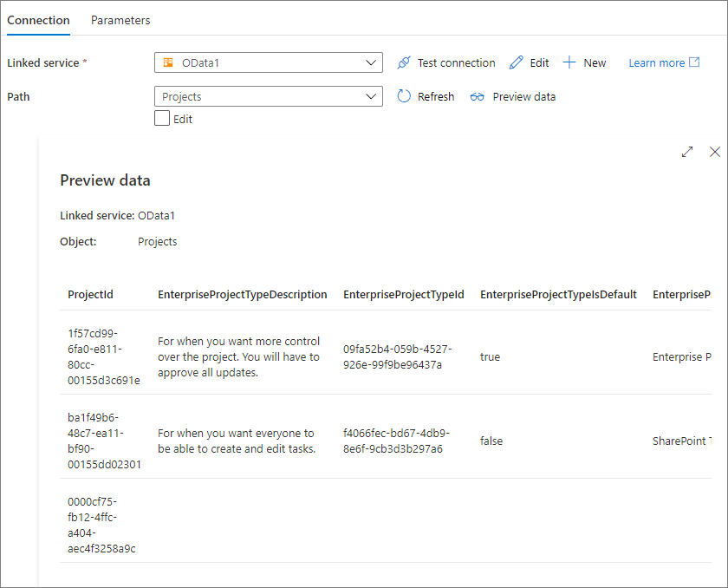Select the 'true' cell in first row
The height and width of the screenshot is (588, 728).
490,356
